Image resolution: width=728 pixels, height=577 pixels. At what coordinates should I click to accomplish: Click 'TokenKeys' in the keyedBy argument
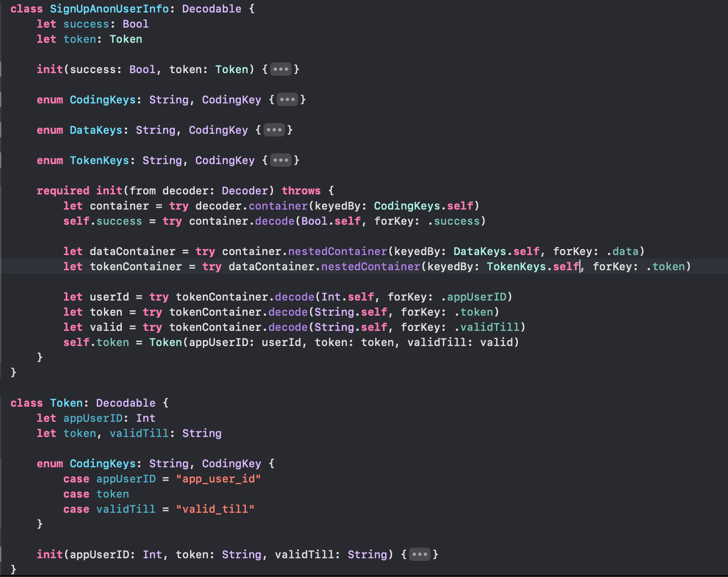pos(516,267)
